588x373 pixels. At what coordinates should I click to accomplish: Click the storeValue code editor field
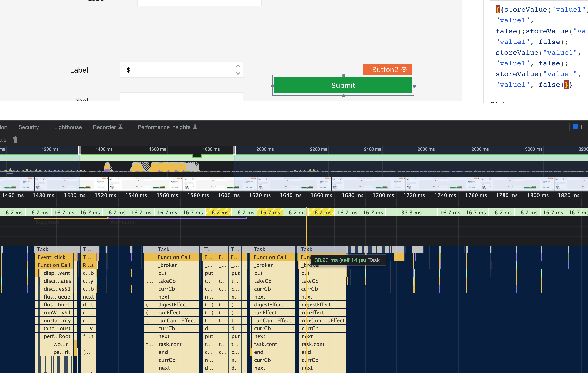(537, 47)
